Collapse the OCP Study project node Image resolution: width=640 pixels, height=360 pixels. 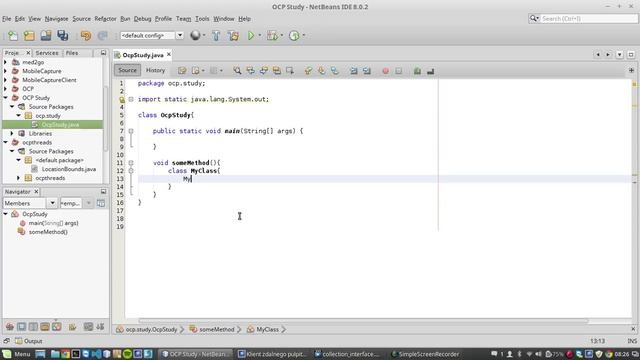click(5, 98)
